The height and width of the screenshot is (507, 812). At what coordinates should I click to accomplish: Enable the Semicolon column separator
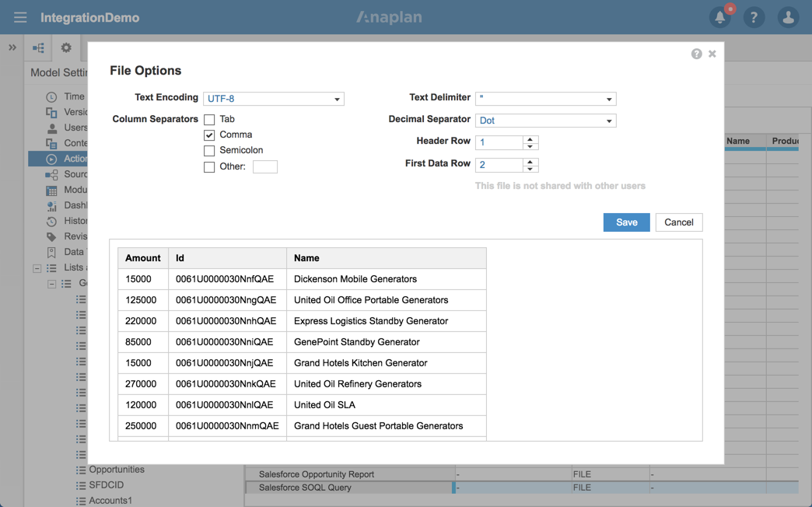pyautogui.click(x=209, y=151)
